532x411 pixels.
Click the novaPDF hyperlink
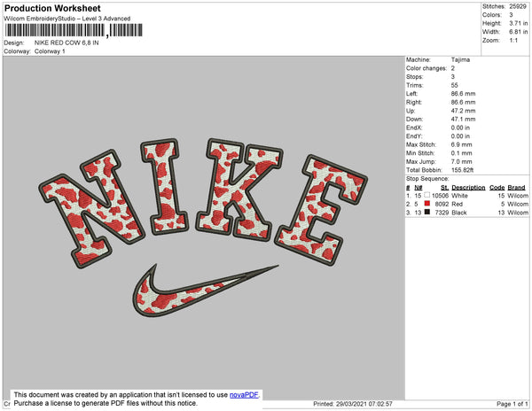click(x=244, y=395)
